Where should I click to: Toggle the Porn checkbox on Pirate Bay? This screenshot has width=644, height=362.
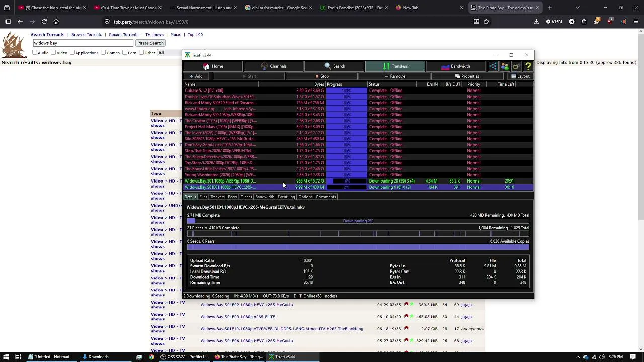(x=124, y=53)
